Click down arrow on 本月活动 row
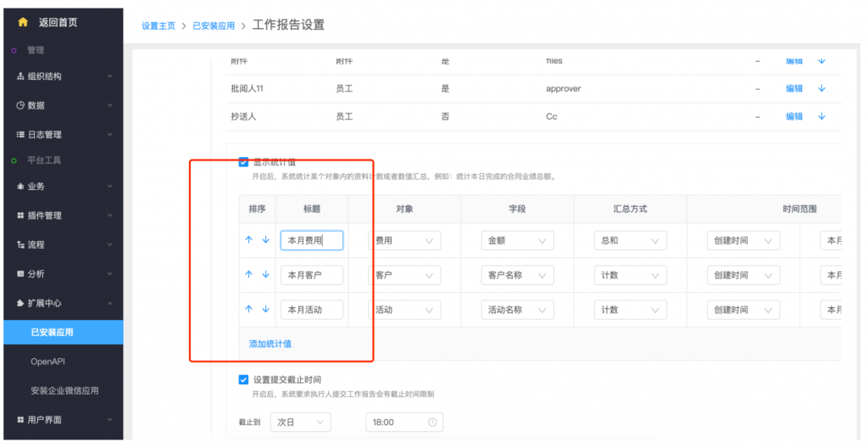 coord(265,310)
